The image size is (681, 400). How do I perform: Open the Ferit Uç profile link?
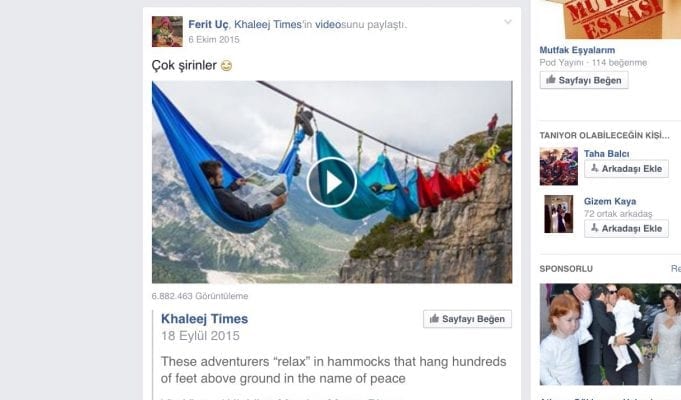[x=208, y=25]
